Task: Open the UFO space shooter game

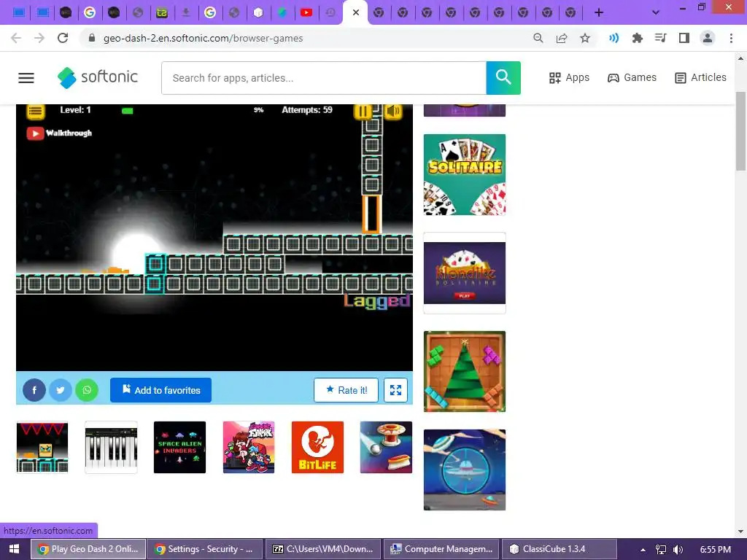Action: [465, 470]
